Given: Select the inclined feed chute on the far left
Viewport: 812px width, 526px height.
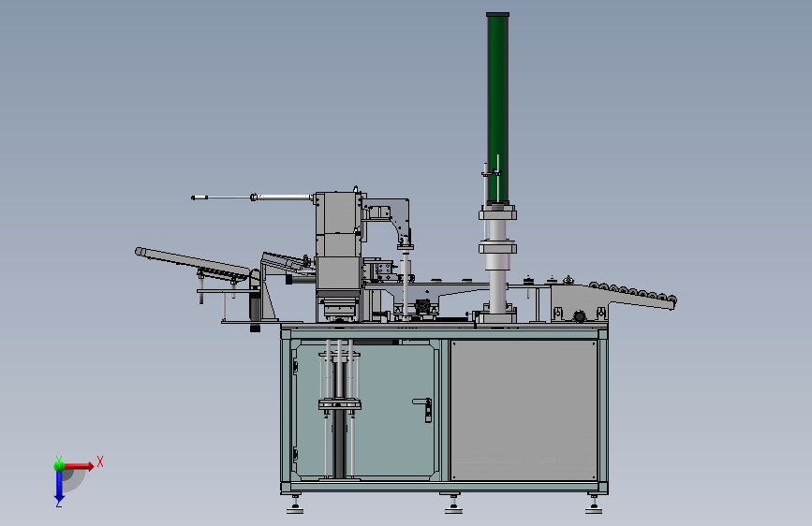Looking at the screenshot, I should 193,262.
